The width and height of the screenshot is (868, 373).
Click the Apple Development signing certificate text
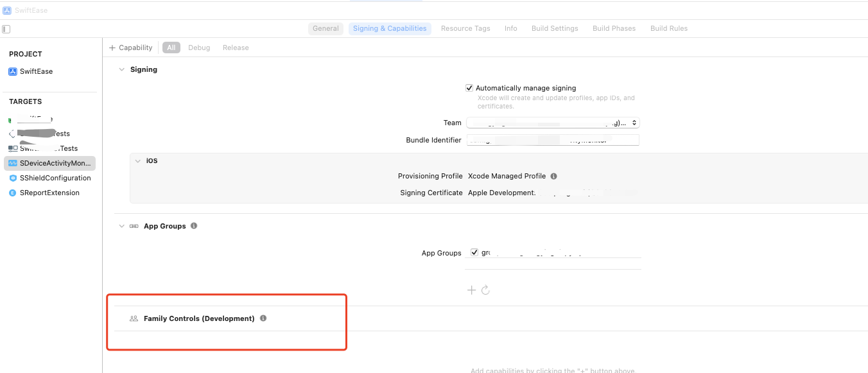pyautogui.click(x=501, y=193)
